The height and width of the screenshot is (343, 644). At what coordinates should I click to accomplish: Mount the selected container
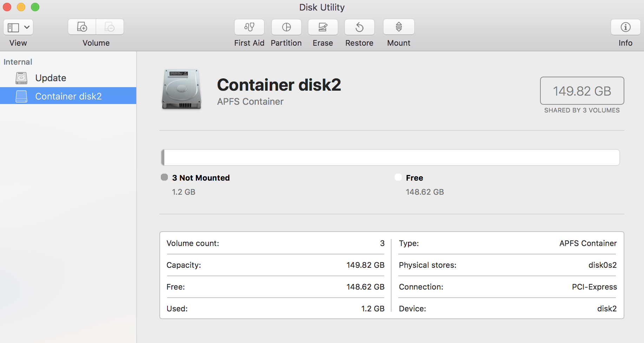[399, 27]
